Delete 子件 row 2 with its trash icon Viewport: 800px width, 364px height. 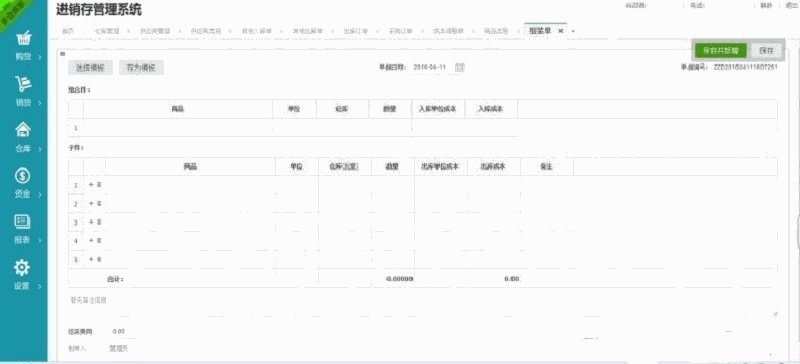tap(99, 204)
